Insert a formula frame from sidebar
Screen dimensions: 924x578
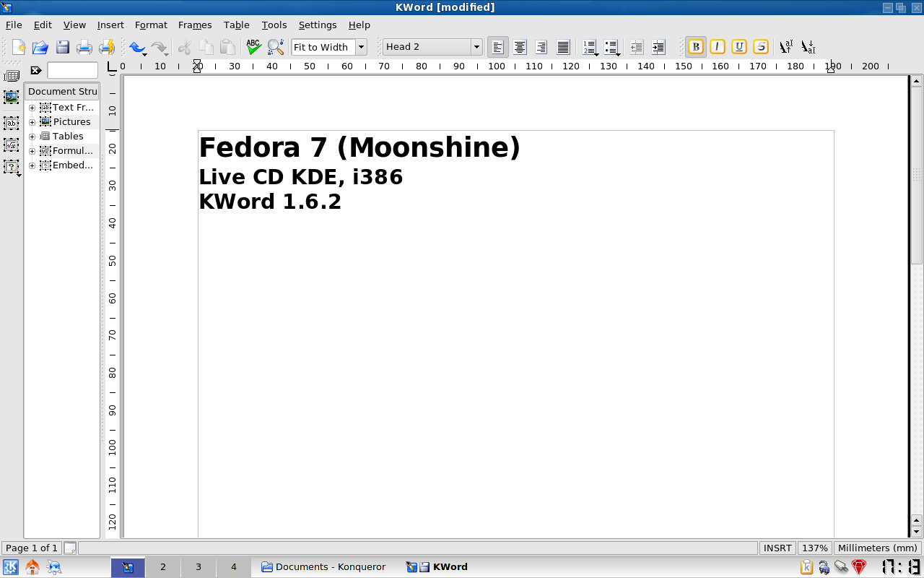tap(12, 145)
